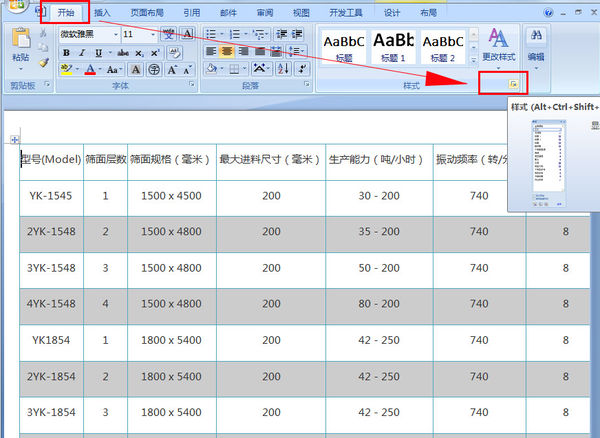Click the Shrink Font icon
This screenshot has height=438, width=600.
tap(188, 70)
